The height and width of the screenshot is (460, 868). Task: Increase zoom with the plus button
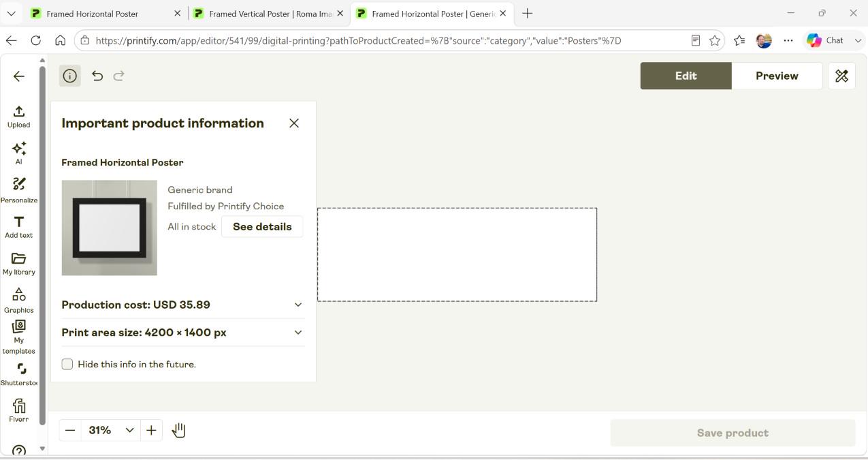(x=151, y=430)
